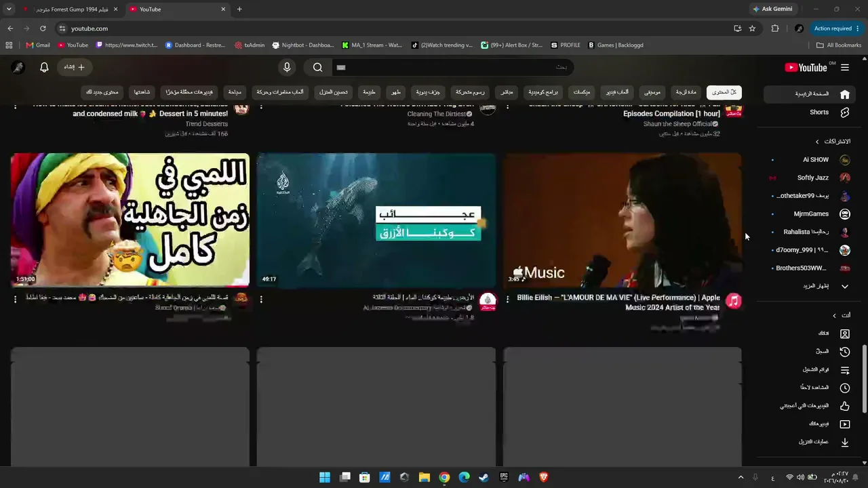
Task: Select the ألعاب فيديو video games filter chip
Action: coord(617,92)
